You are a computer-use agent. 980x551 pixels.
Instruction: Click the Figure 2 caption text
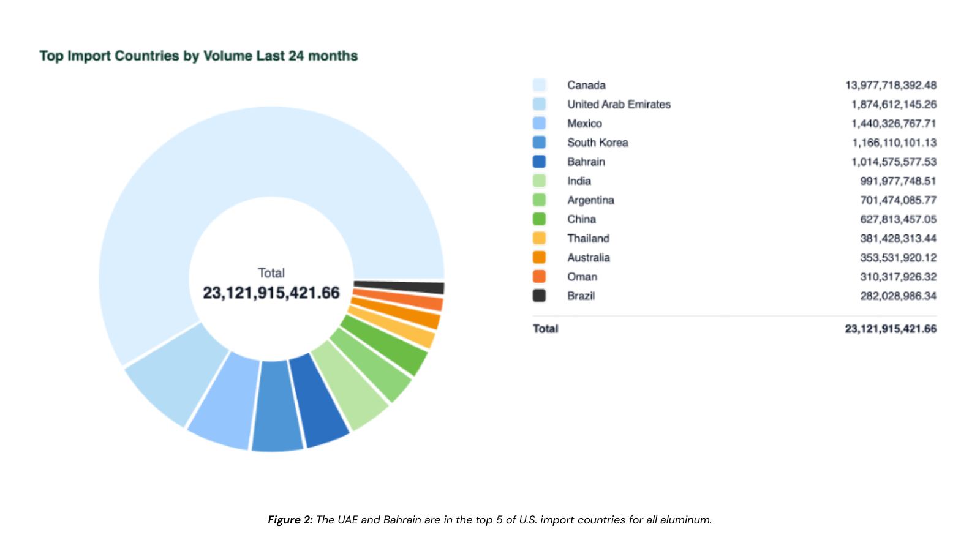(489, 520)
